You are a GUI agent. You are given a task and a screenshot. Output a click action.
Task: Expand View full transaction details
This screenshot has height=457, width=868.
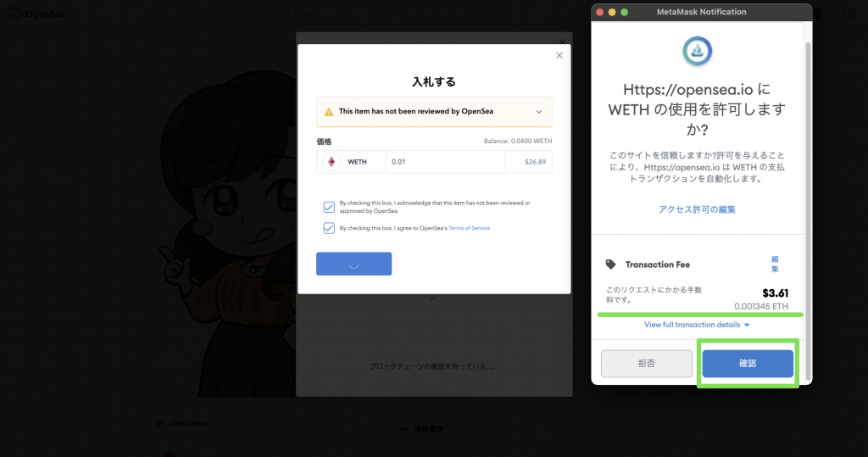click(x=697, y=325)
